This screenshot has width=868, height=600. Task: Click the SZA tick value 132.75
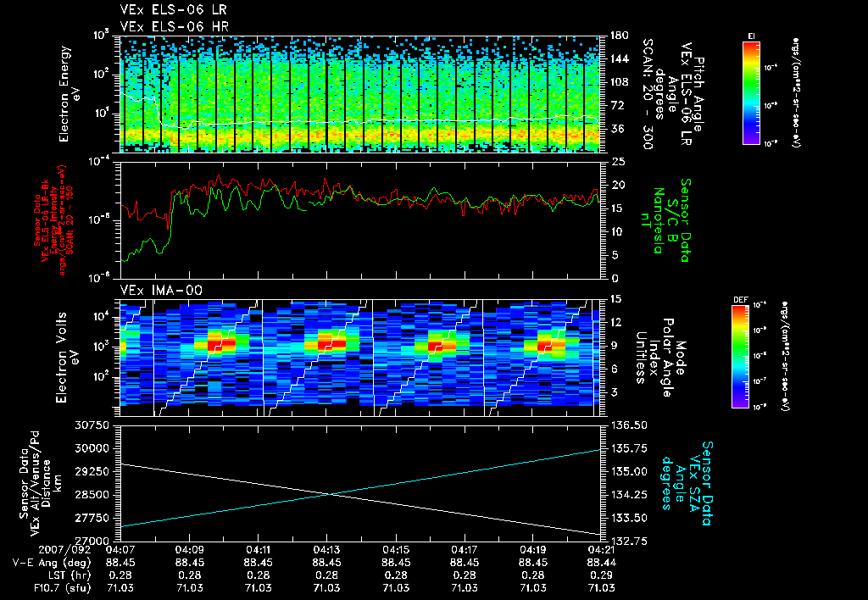pos(629,541)
